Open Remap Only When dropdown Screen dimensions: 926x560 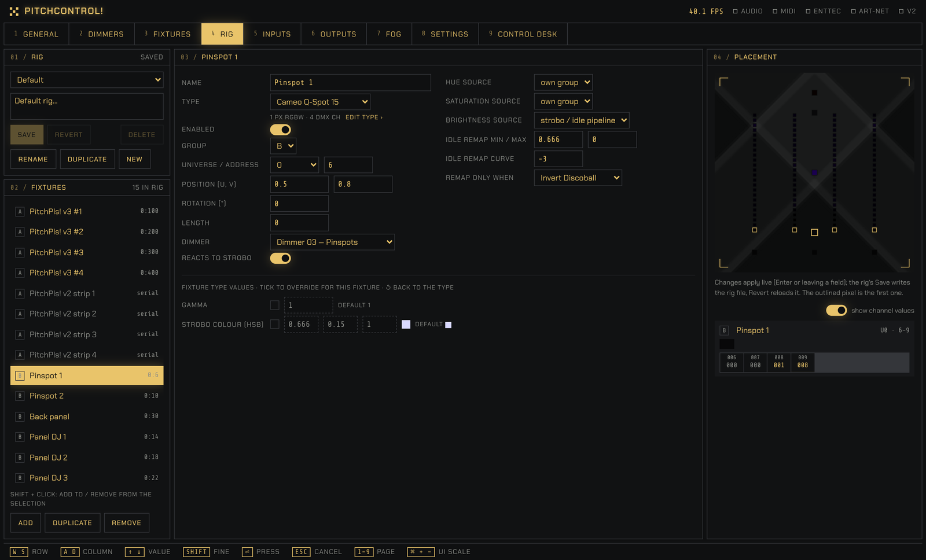point(578,178)
